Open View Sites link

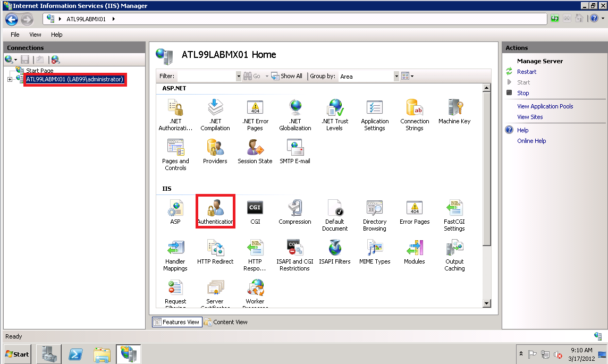click(530, 117)
